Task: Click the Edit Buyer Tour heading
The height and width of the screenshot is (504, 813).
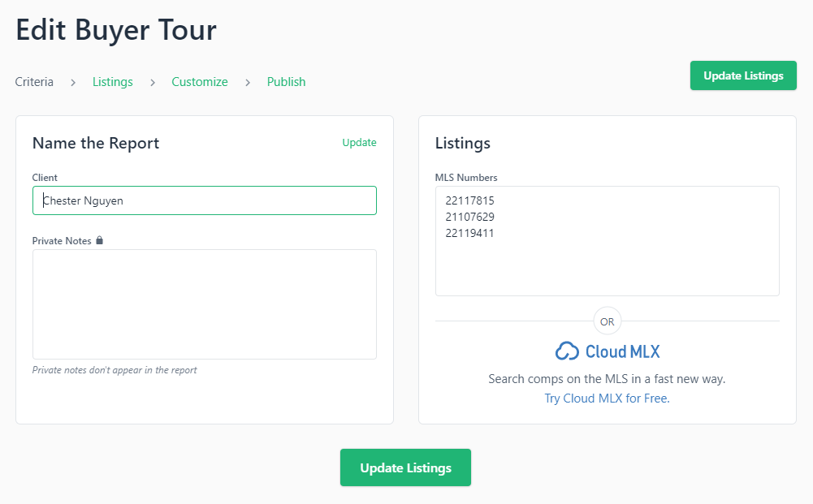Action: pyautogui.click(x=115, y=30)
